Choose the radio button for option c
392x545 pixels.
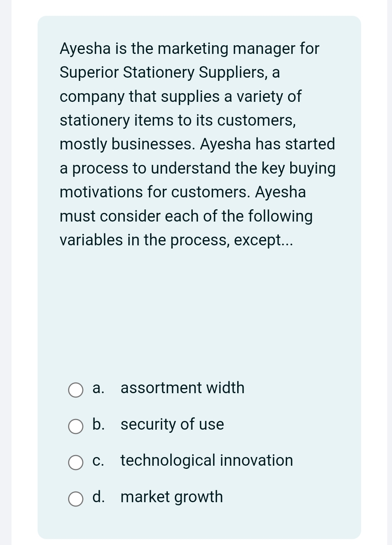coord(76,463)
